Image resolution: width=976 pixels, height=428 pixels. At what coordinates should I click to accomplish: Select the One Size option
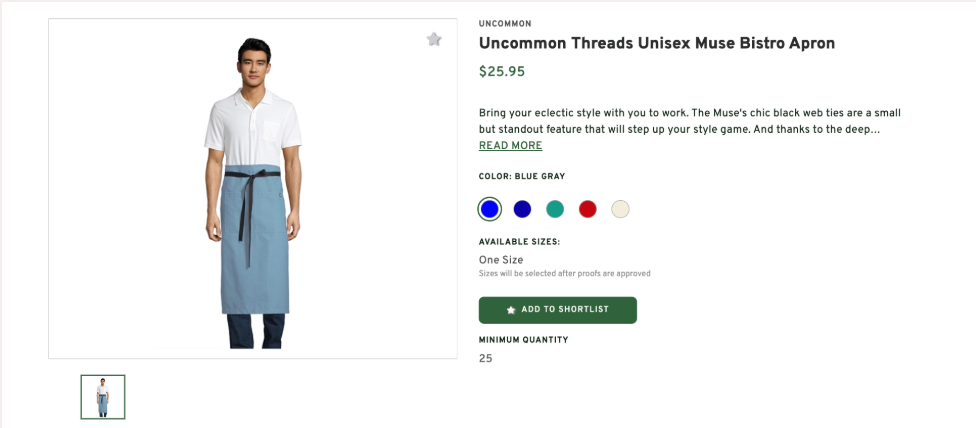(501, 260)
